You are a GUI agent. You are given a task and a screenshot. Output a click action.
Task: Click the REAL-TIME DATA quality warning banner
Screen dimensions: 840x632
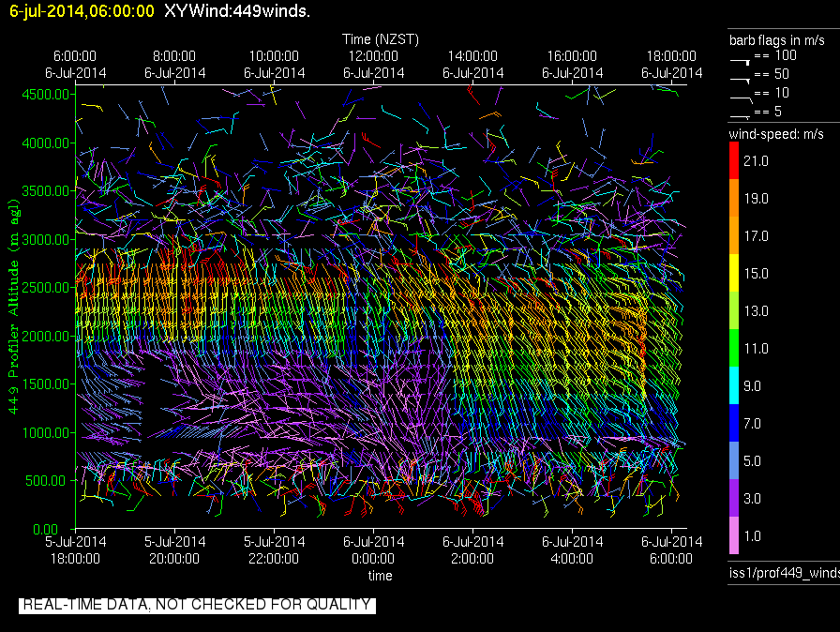tap(197, 605)
